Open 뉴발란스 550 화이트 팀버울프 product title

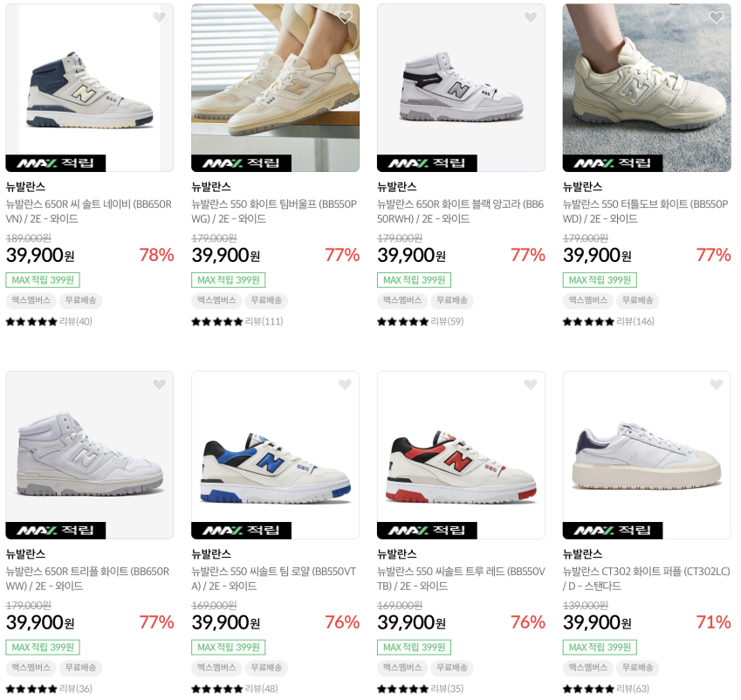coord(274,211)
